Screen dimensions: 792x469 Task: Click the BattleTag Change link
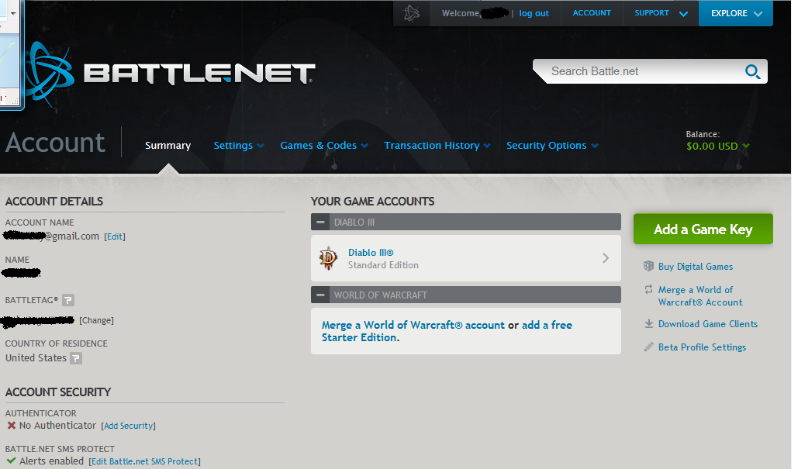click(96, 320)
